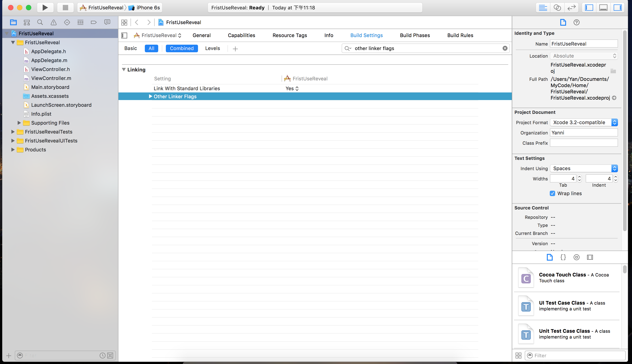Screen dimensions: 632x364
Task: Stop the running build
Action: coord(65,8)
